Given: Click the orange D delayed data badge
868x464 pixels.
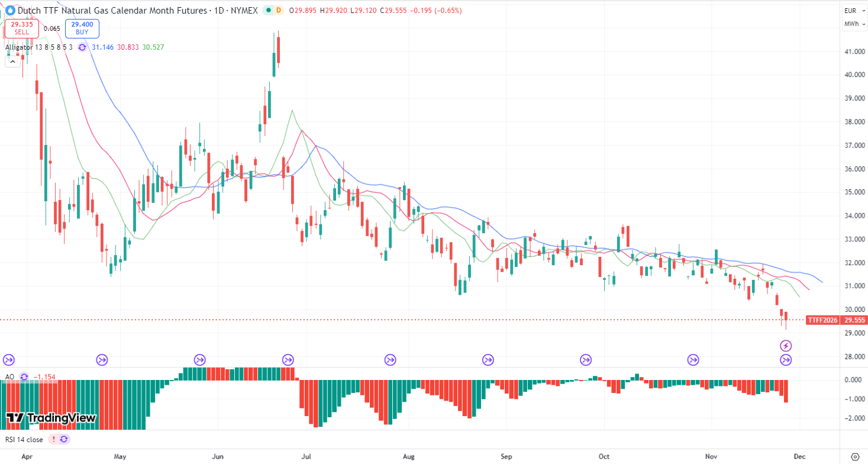Looking at the screenshot, I should click(x=279, y=11).
